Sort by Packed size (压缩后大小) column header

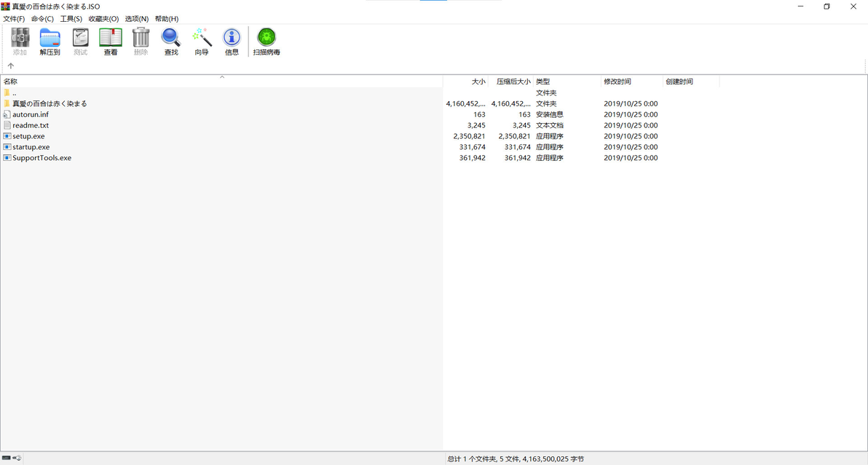tap(511, 82)
